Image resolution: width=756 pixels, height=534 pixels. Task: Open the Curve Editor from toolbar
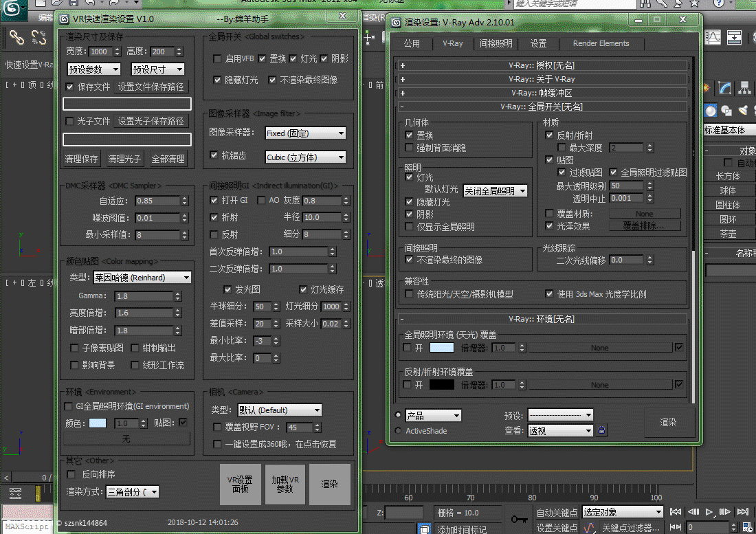tap(714, 36)
